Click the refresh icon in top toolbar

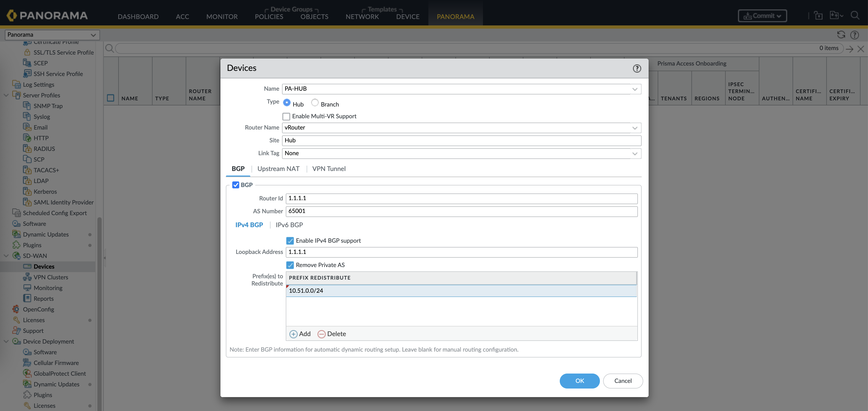841,35
